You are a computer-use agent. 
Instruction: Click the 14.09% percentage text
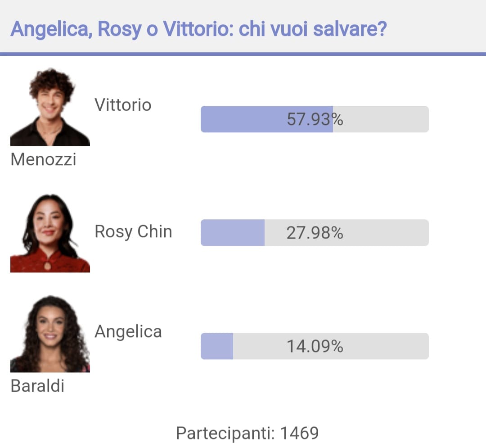click(x=315, y=346)
